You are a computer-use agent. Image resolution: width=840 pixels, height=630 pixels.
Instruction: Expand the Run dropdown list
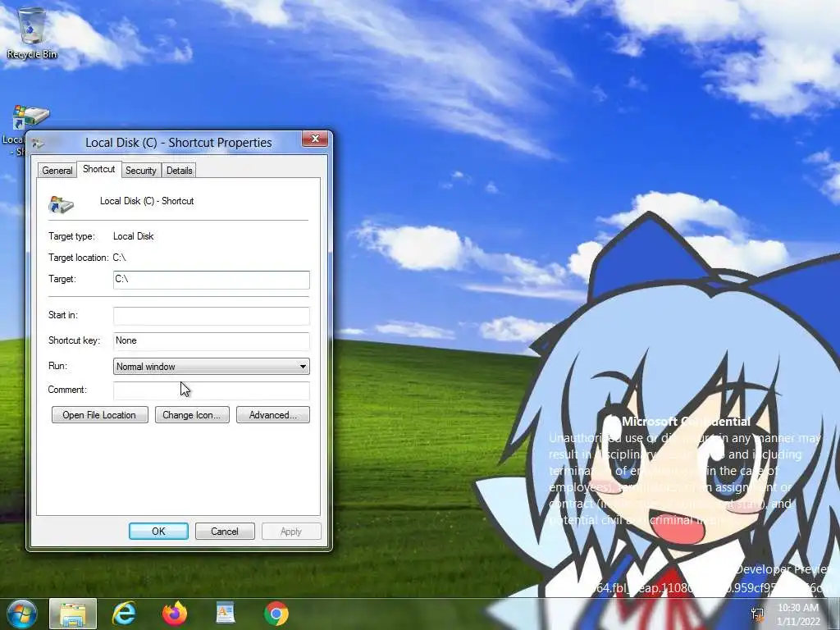212,367
